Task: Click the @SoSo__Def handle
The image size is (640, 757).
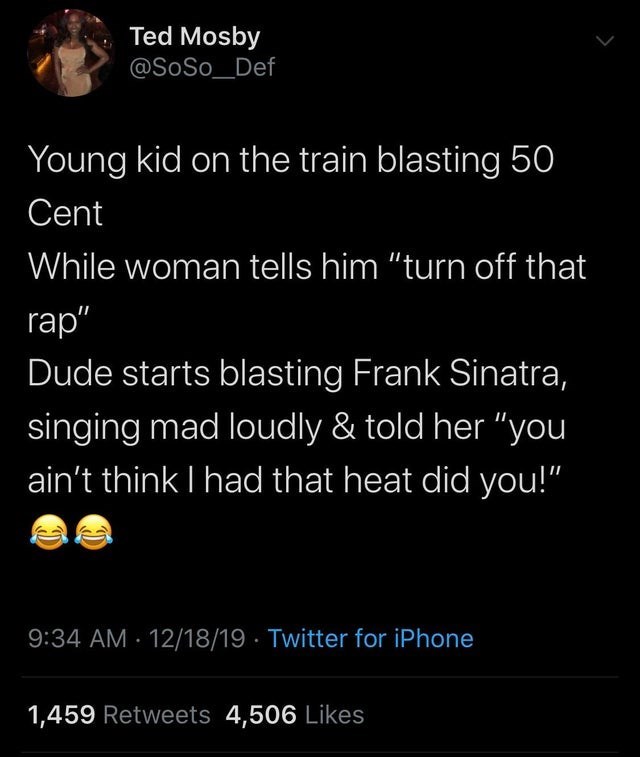Action: [x=201, y=68]
